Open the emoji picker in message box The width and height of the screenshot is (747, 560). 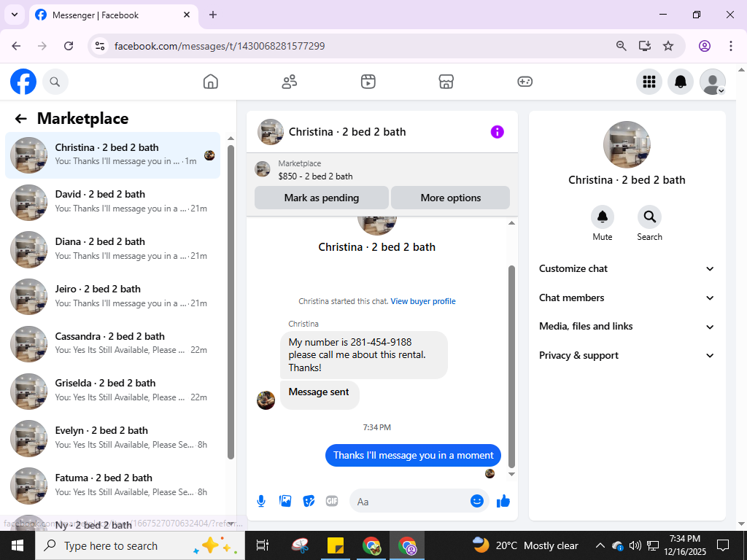477,501
